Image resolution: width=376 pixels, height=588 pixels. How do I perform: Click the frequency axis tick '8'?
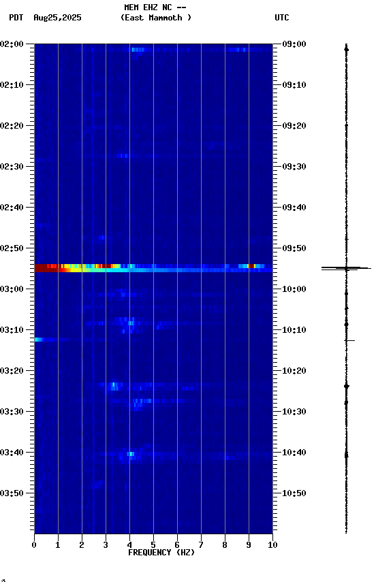225,545
